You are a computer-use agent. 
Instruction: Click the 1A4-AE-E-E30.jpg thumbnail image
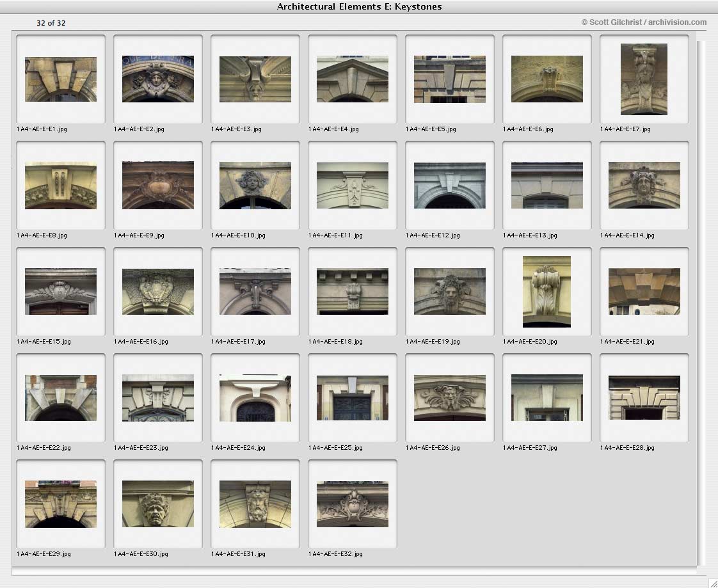click(158, 504)
